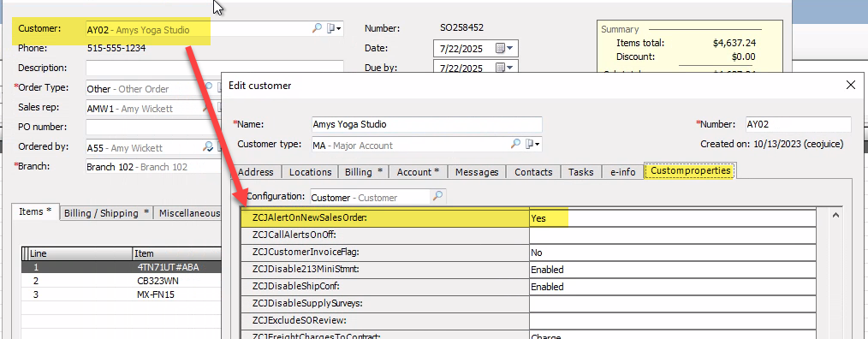Open the e-info tab
Viewport: 868px width, 339px height.
coord(622,172)
